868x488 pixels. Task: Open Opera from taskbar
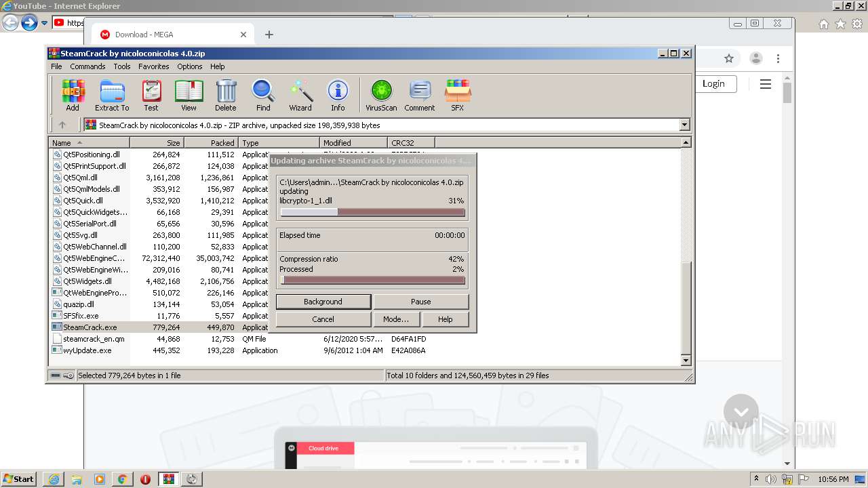tap(145, 479)
